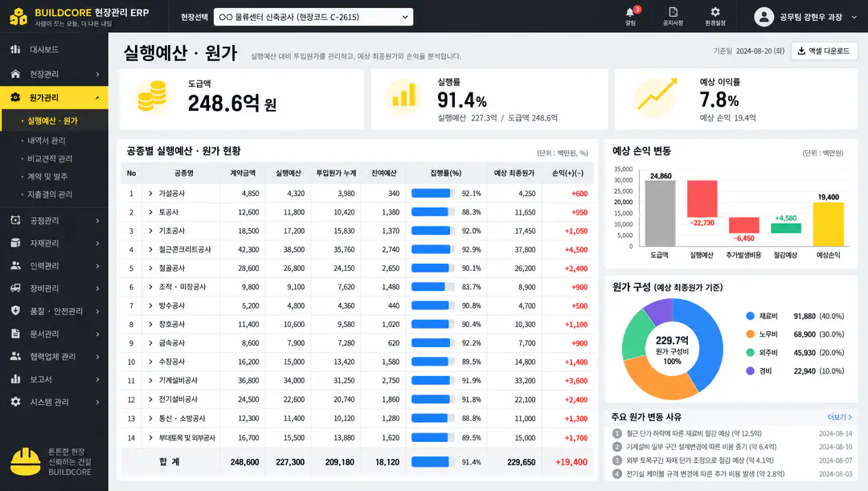Open 철근 단가 하락 cost change reason
The height and width of the screenshot is (491, 868).
(x=694, y=433)
